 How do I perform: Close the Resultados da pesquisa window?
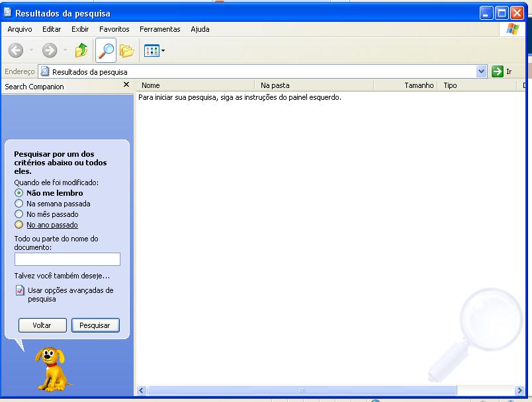pos(517,14)
